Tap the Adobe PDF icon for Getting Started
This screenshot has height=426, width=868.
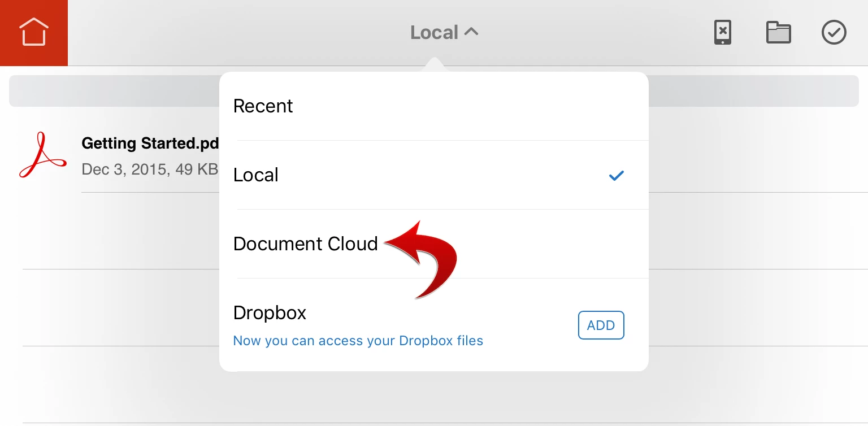coord(43,155)
